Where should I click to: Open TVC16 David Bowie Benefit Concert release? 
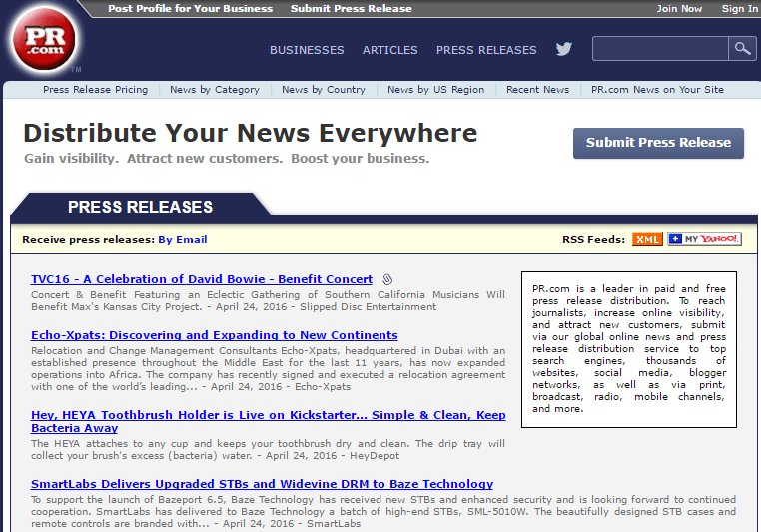tap(202, 279)
